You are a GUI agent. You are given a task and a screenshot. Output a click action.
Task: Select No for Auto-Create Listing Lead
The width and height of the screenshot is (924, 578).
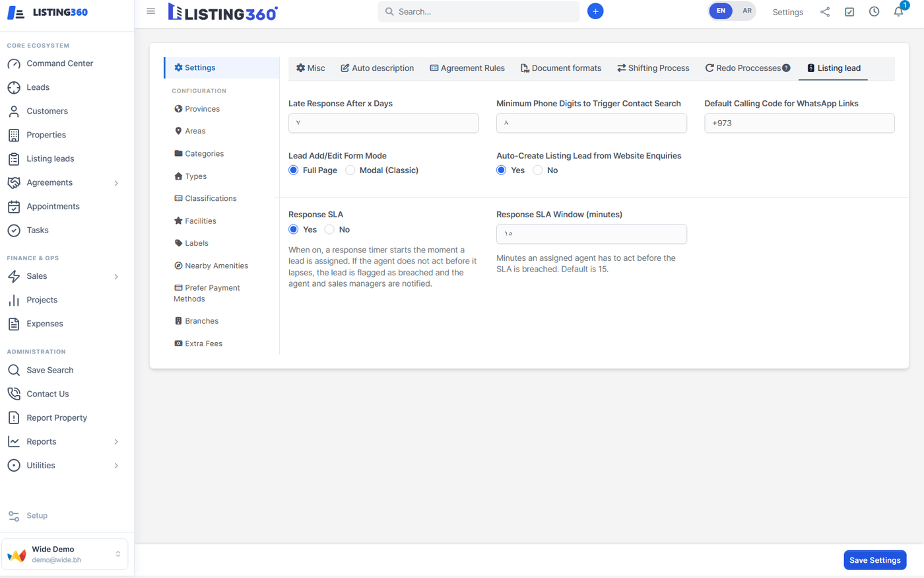(x=538, y=170)
